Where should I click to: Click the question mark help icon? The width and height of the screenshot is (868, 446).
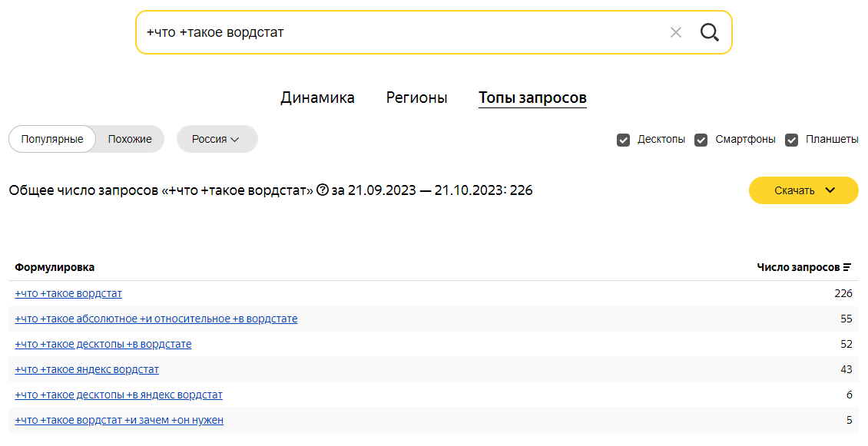pyautogui.click(x=322, y=190)
